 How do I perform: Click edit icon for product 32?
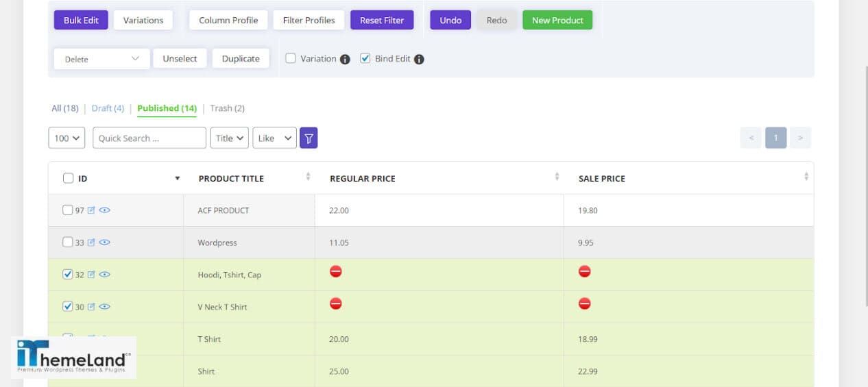pyautogui.click(x=91, y=275)
